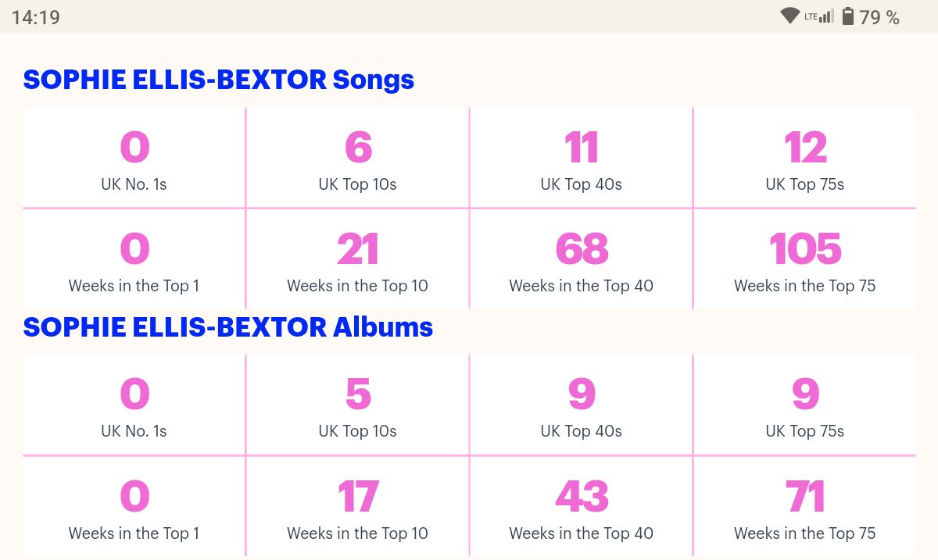938x560 pixels.
Task: Tap the Songs UK Top 40s count 11
Action: pyautogui.click(x=582, y=148)
